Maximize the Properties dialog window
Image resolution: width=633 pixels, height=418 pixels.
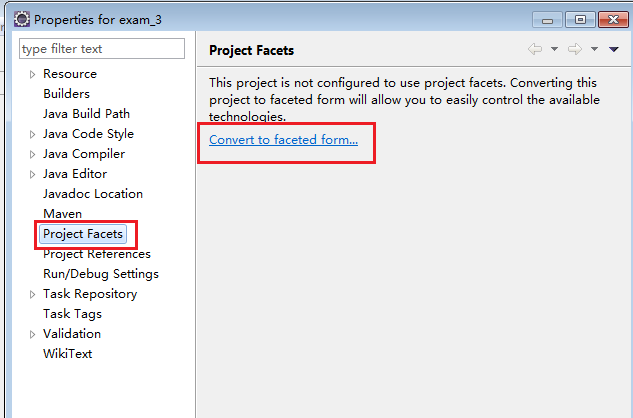coord(580,19)
